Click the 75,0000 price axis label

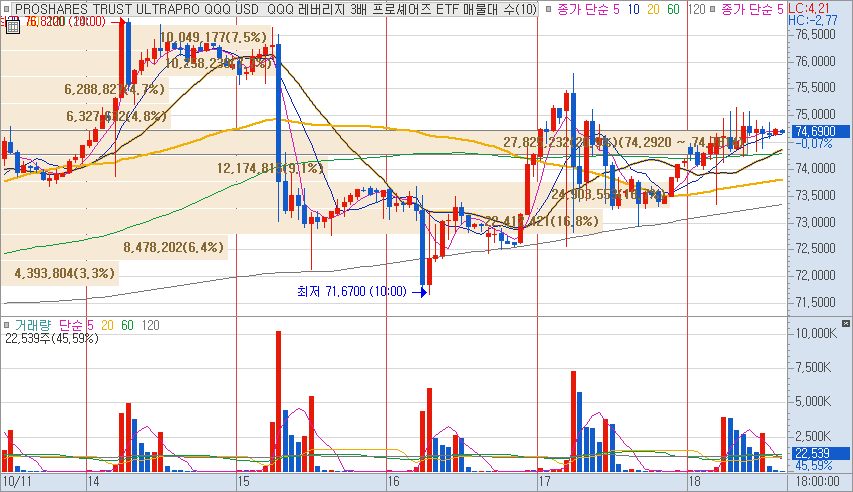[815, 114]
